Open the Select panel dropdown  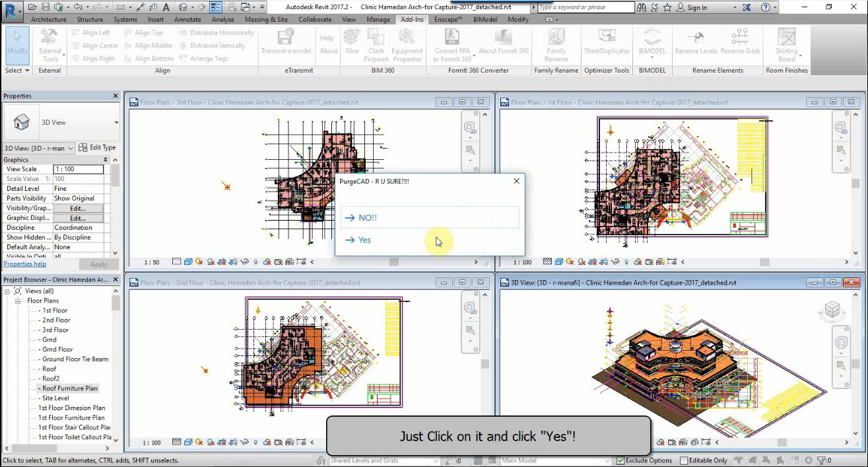coord(17,70)
